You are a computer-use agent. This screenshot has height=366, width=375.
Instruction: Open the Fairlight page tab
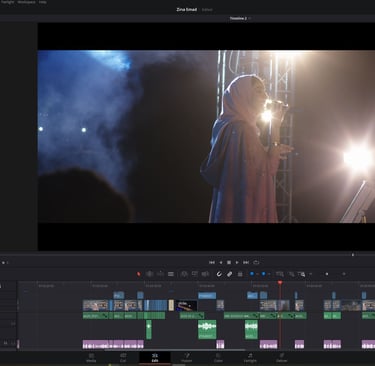point(250,358)
